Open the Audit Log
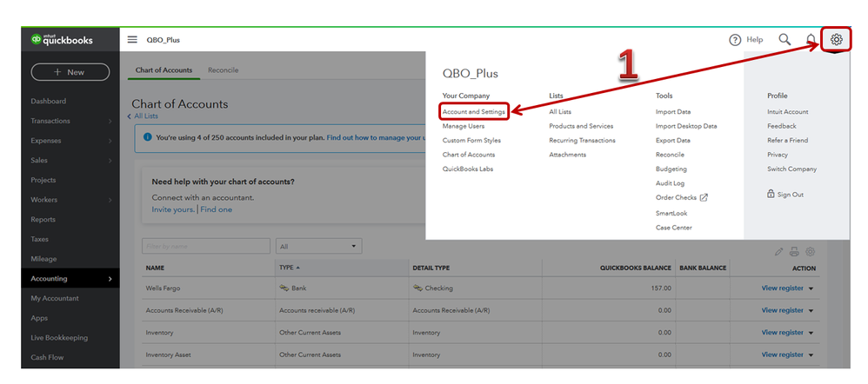868x384 pixels. [671, 183]
